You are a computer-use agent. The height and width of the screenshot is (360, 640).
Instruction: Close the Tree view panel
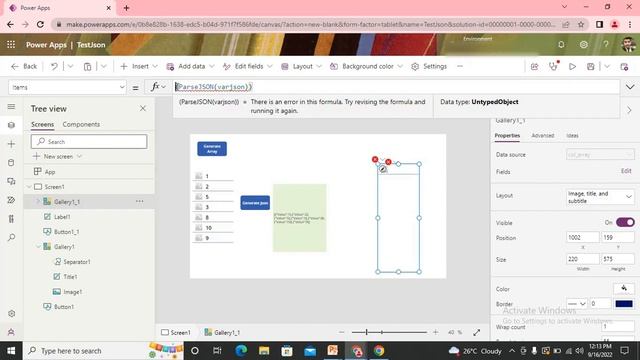click(x=143, y=108)
